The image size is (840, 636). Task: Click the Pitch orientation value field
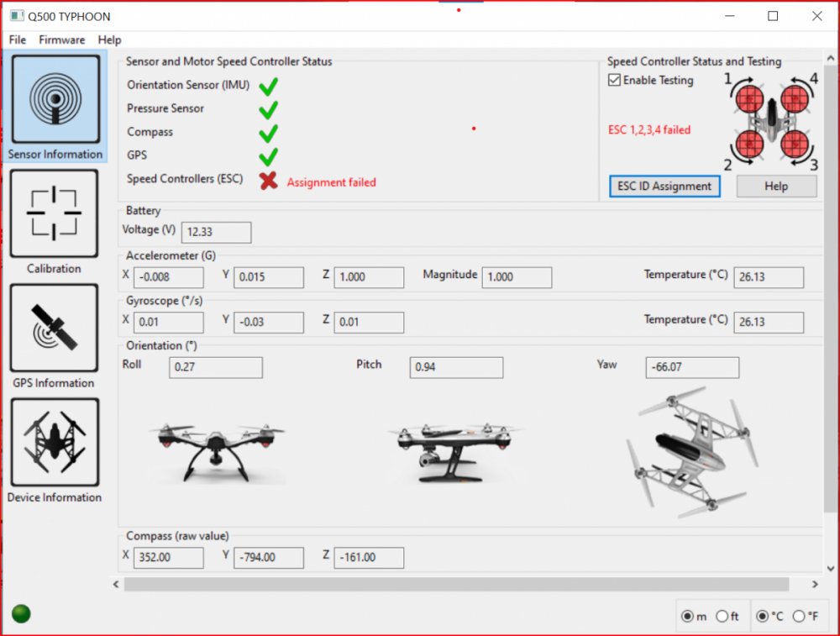point(456,367)
